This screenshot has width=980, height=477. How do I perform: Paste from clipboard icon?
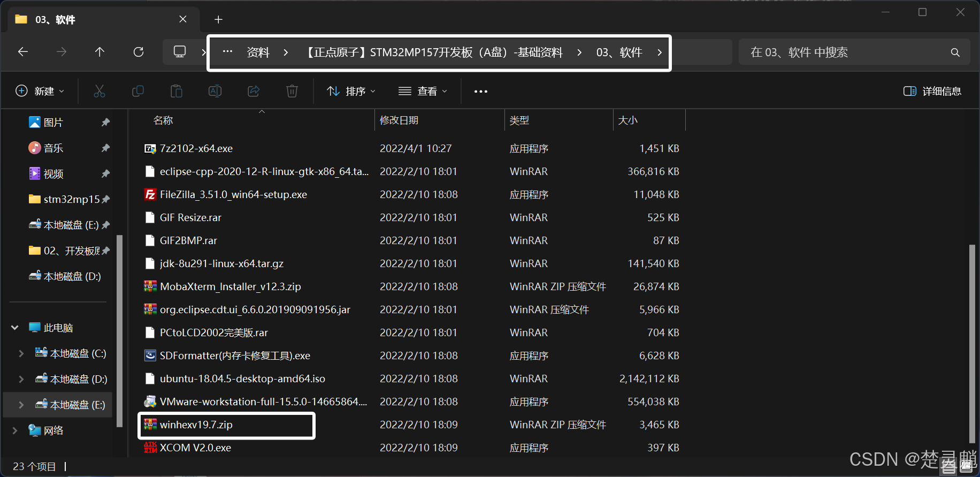(177, 91)
